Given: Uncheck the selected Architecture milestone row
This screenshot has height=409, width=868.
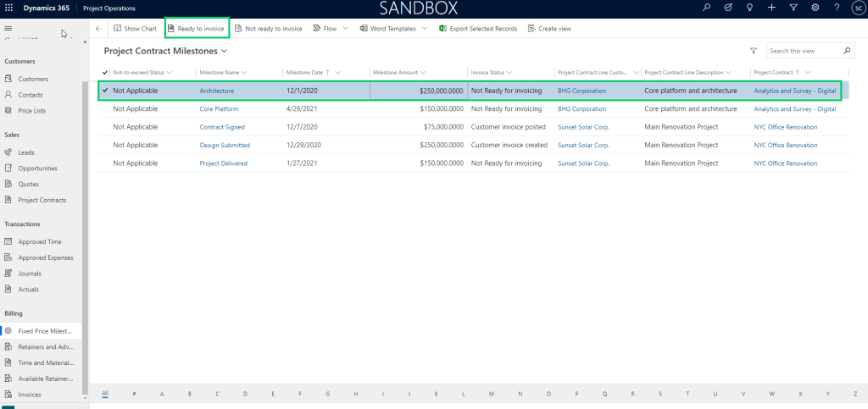Looking at the screenshot, I should click(x=105, y=90).
